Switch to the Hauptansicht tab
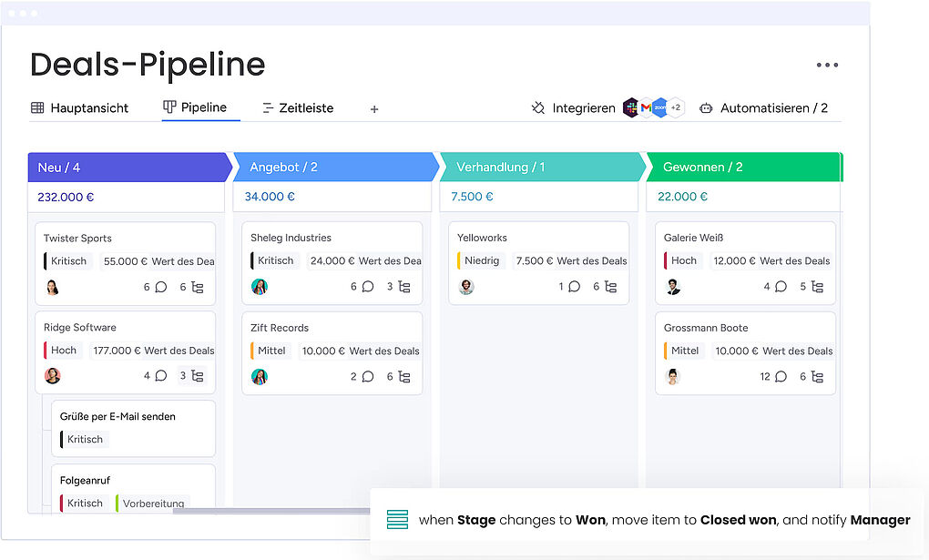The width and height of the screenshot is (929, 560). coord(79,108)
